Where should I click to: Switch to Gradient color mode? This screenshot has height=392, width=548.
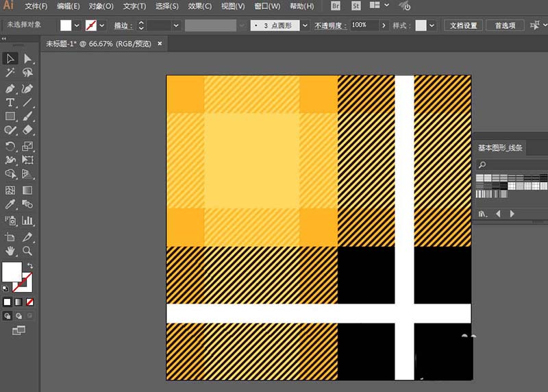coord(18,302)
